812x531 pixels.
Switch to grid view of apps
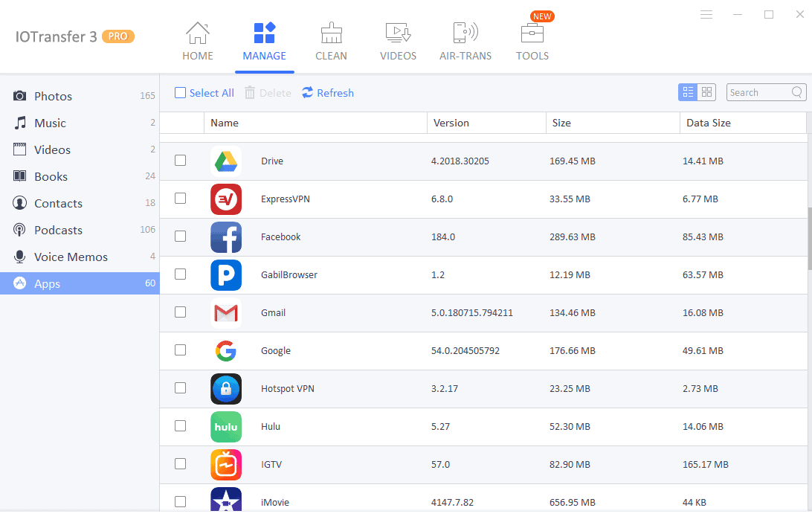pyautogui.click(x=706, y=91)
